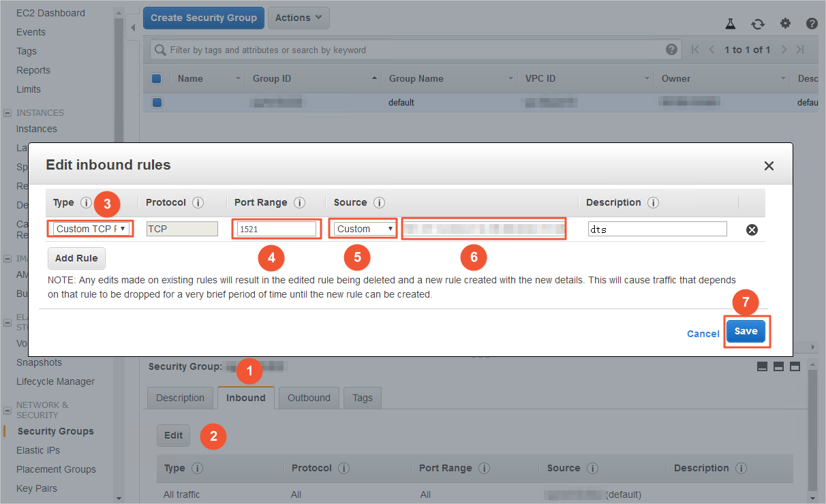826x504 pixels.
Task: Click info icon next to Port Range in dialog
Action: point(299,203)
